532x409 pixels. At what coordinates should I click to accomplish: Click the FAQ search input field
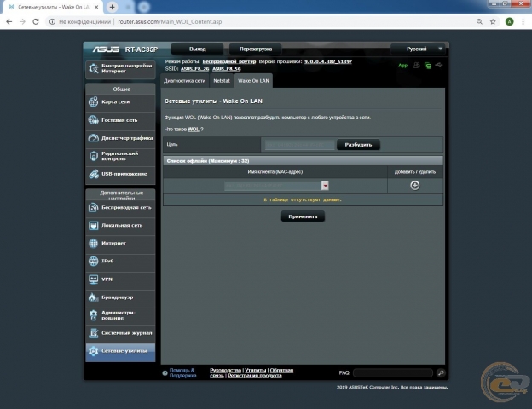click(x=393, y=373)
